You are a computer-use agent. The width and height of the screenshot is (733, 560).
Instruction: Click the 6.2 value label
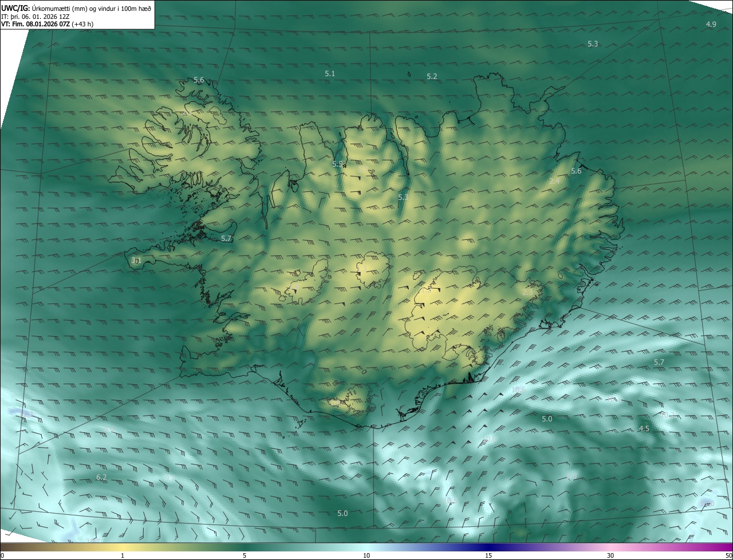coord(101,476)
